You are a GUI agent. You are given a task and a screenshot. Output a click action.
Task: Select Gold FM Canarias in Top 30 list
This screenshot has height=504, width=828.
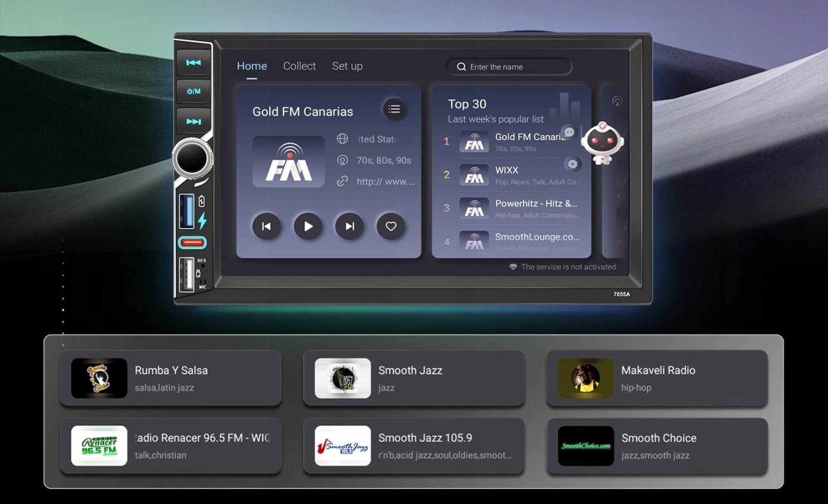pyautogui.click(x=513, y=141)
